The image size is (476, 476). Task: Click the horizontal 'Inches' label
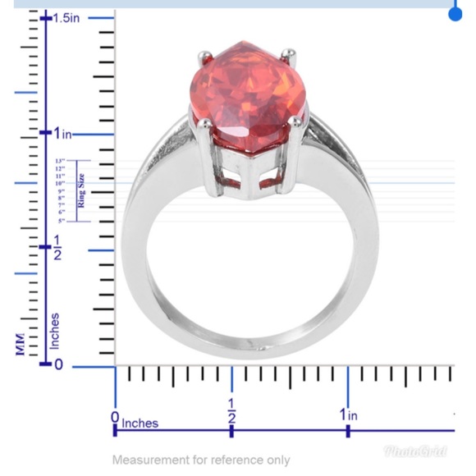coord(140,423)
